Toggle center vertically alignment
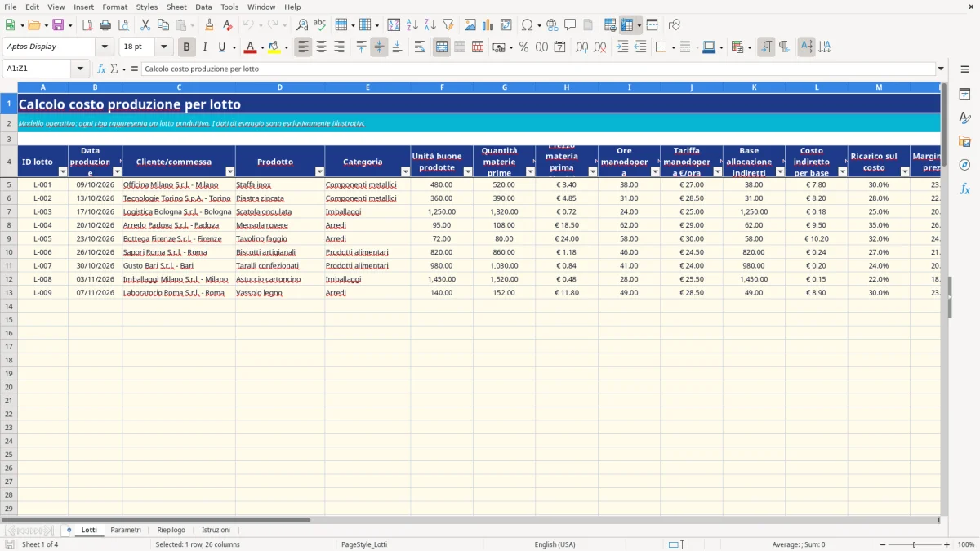This screenshot has width=980, height=551. click(379, 47)
